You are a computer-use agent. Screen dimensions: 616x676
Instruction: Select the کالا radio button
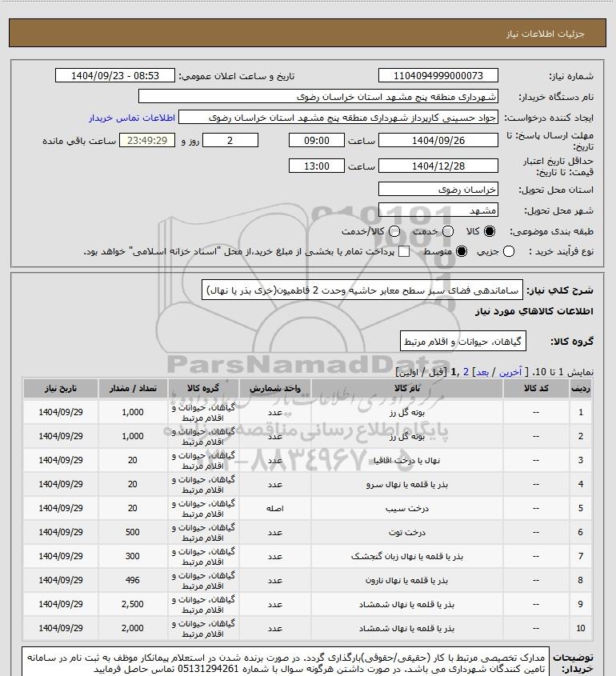(x=490, y=231)
